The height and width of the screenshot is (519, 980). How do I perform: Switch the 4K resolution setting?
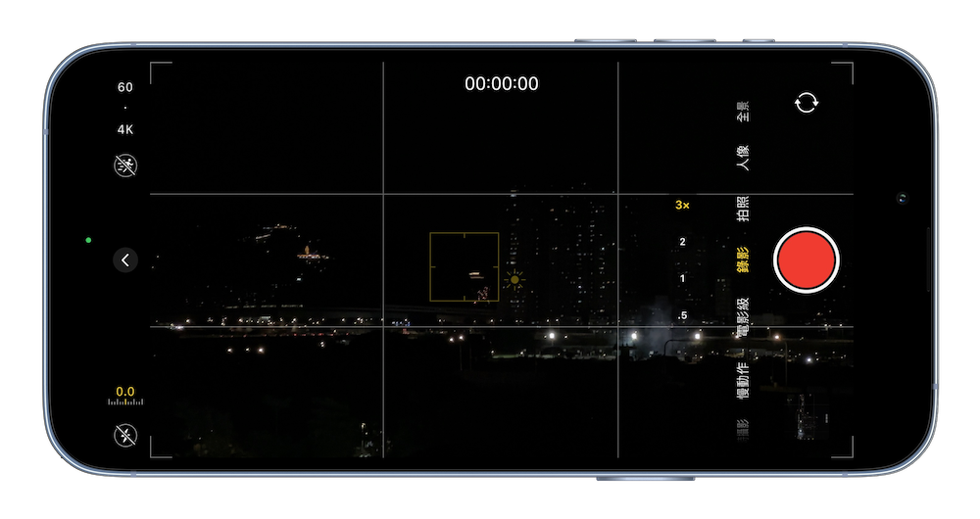pyautogui.click(x=125, y=128)
